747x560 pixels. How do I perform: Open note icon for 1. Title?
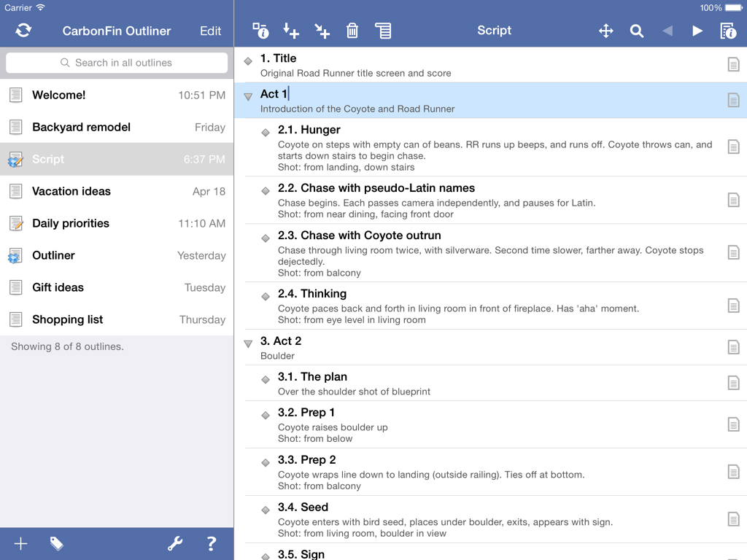coord(733,64)
